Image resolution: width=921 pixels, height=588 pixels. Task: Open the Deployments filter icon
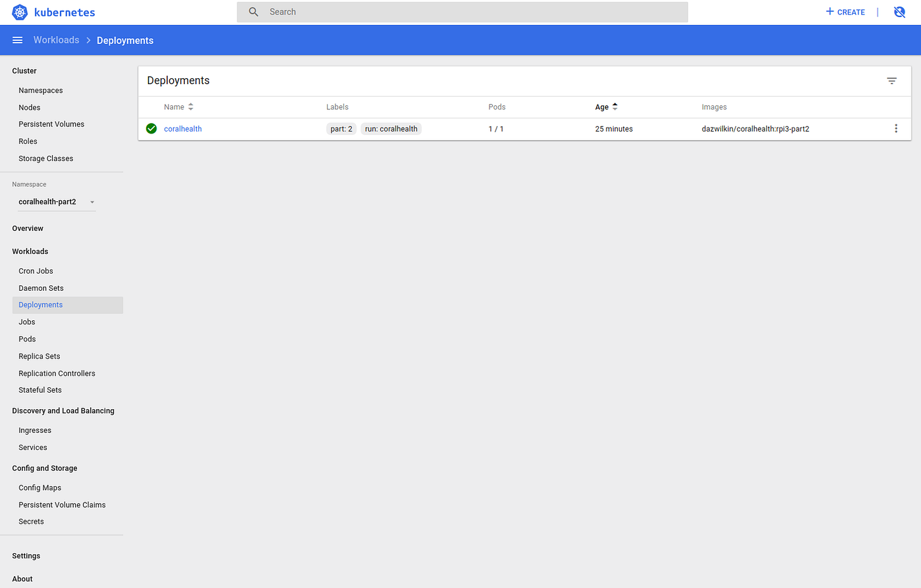(x=891, y=81)
